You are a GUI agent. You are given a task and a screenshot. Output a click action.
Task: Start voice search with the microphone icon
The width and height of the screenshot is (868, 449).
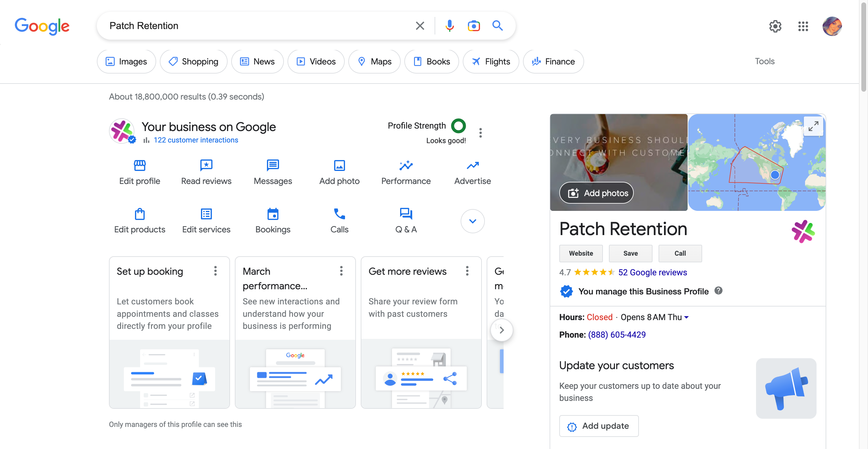pyautogui.click(x=449, y=26)
